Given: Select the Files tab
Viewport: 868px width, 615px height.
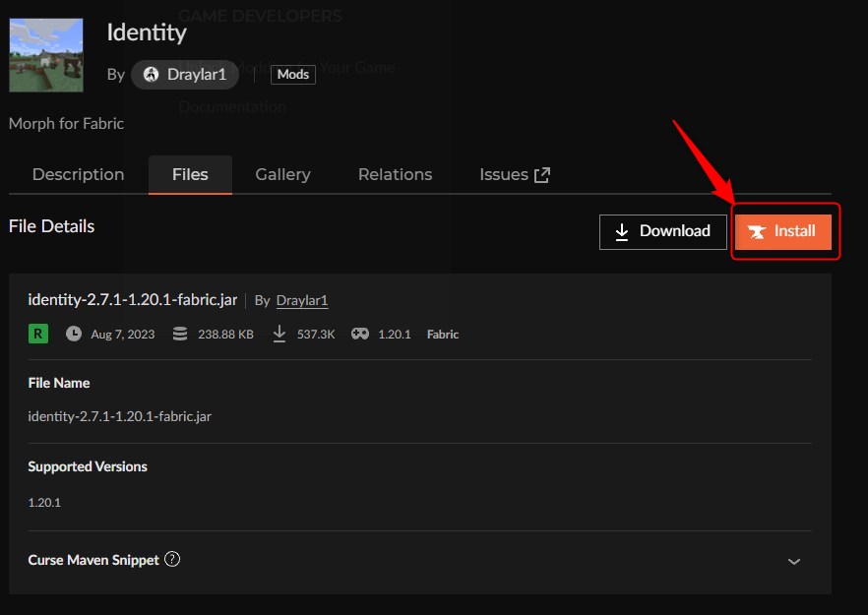Looking at the screenshot, I should pyautogui.click(x=190, y=174).
